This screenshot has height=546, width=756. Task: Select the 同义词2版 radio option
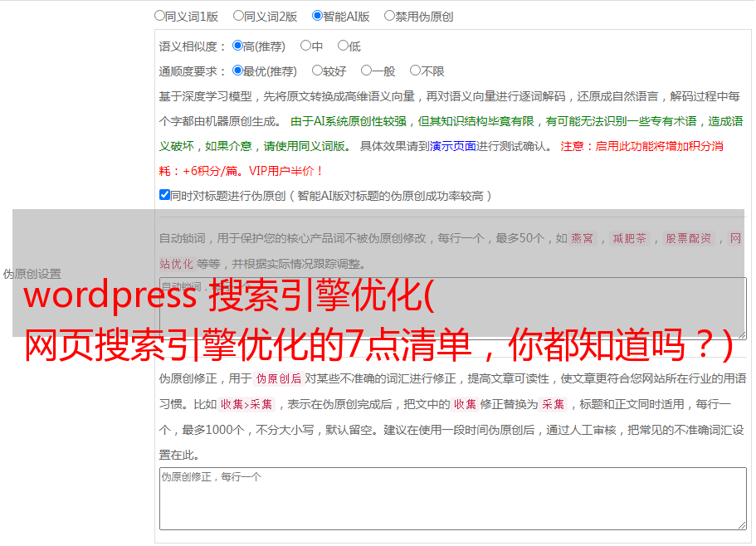tap(238, 16)
